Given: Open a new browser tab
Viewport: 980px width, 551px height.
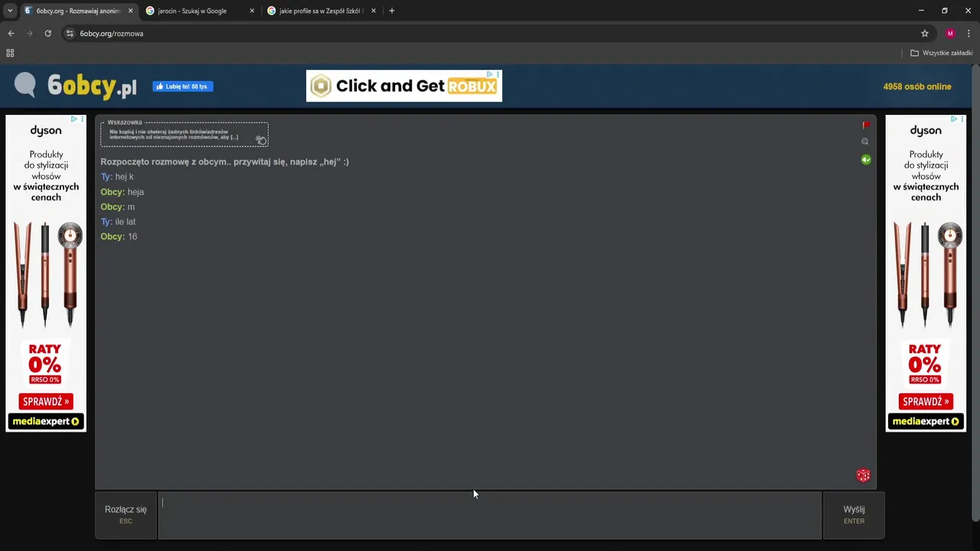Looking at the screenshot, I should (x=392, y=11).
